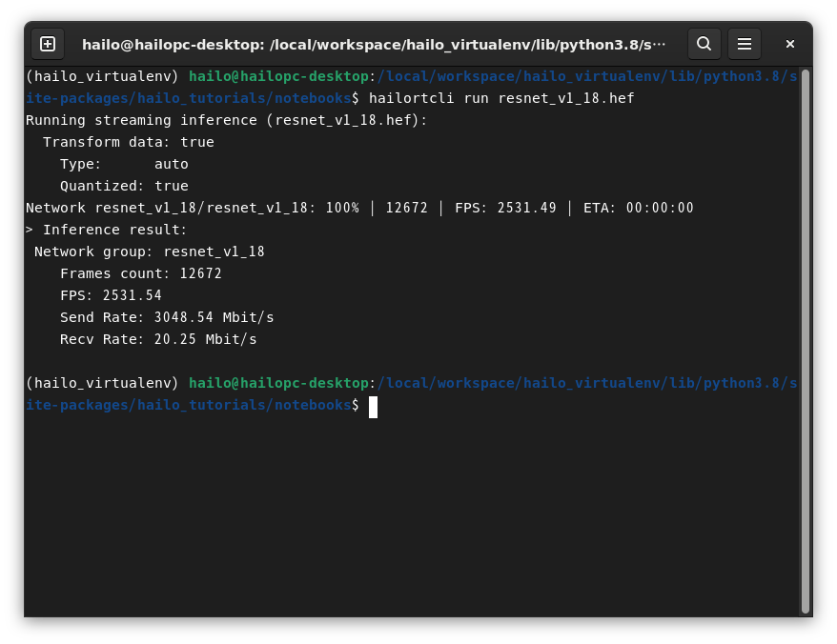Close the terminal window
This screenshot has height=644, width=837.
tap(790, 44)
